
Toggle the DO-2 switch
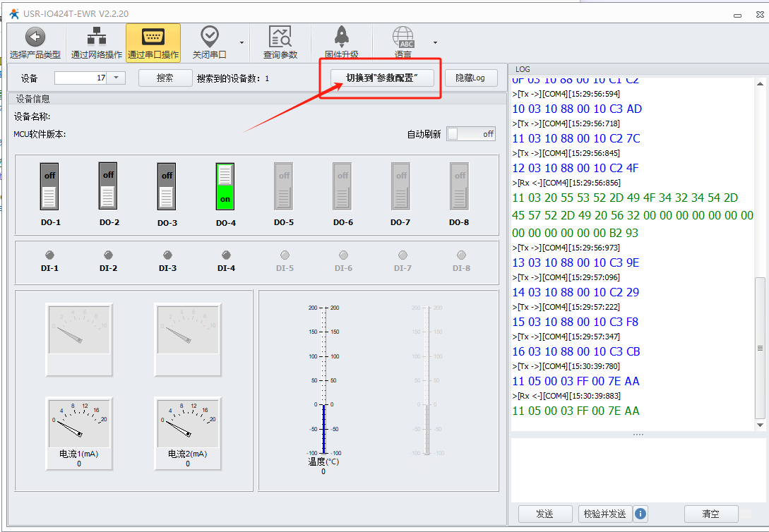(108, 186)
